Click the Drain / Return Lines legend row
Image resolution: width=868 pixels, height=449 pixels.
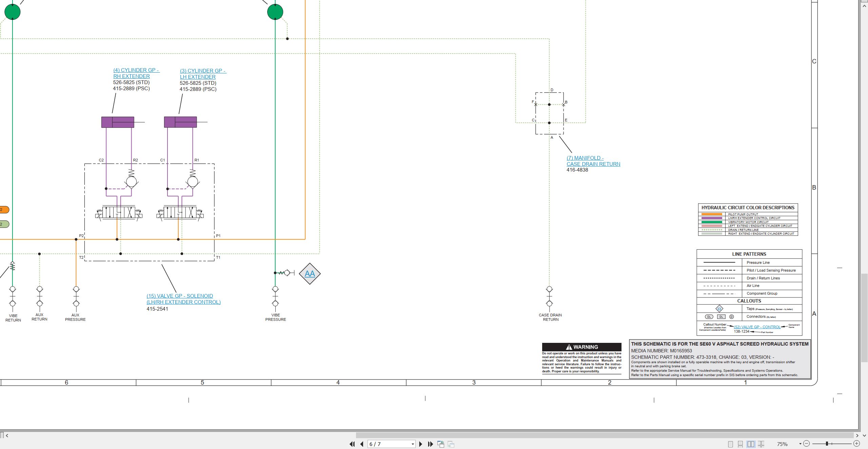[x=749, y=278]
